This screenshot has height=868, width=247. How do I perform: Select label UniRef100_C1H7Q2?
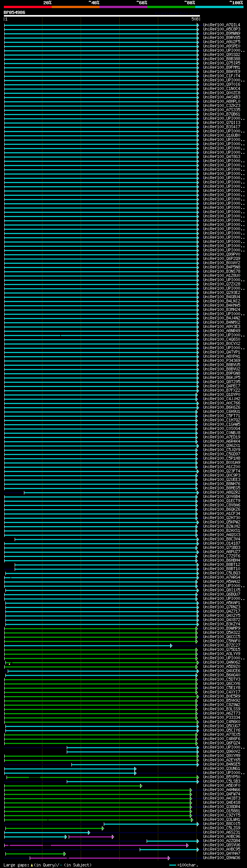point(222,420)
